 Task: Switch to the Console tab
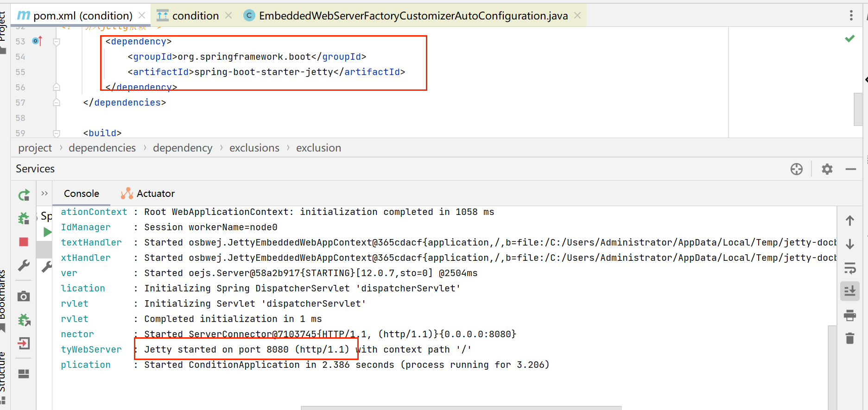tap(82, 194)
